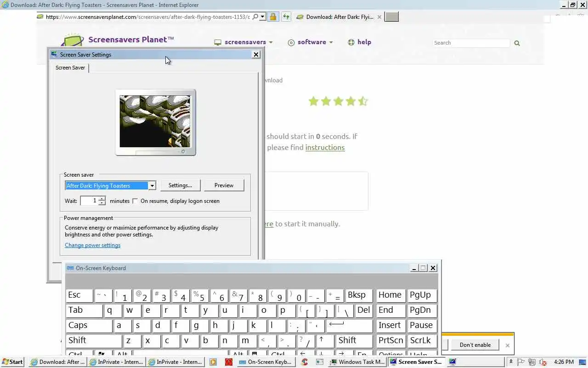588x368 pixels.
Task: Toggle ScrLk key on On-Screen Keyboard
Action: tap(422, 341)
